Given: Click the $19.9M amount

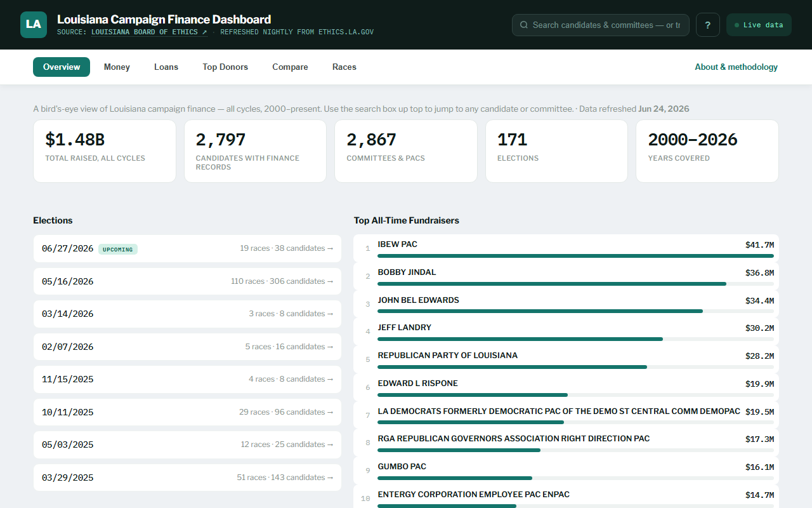Looking at the screenshot, I should click(759, 384).
